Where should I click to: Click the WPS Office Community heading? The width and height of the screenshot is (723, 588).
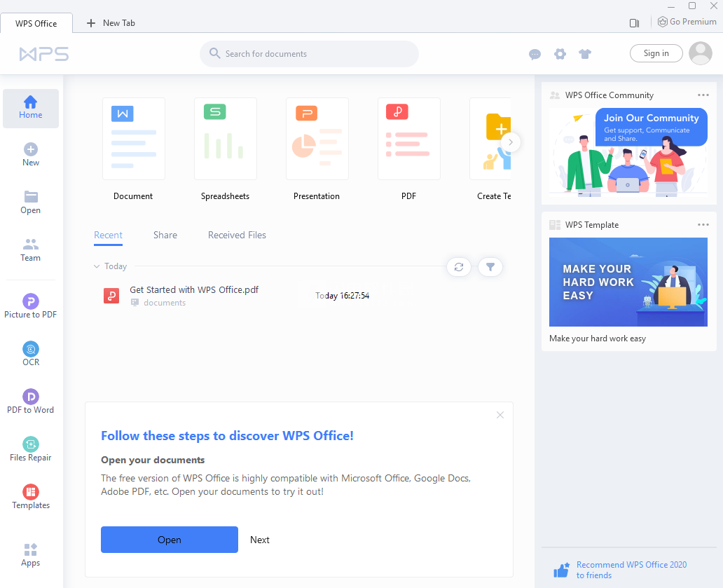[x=609, y=95]
